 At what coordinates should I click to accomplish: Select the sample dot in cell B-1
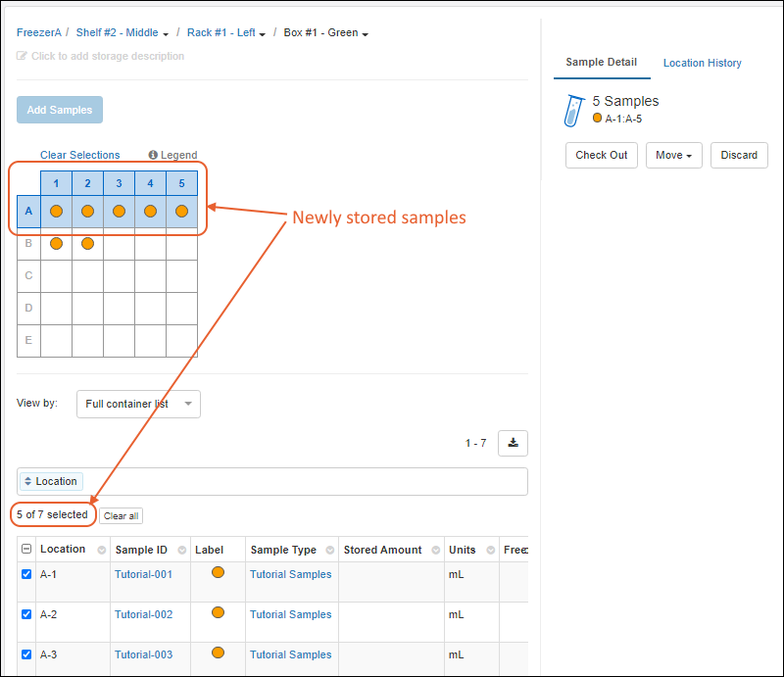[56, 243]
